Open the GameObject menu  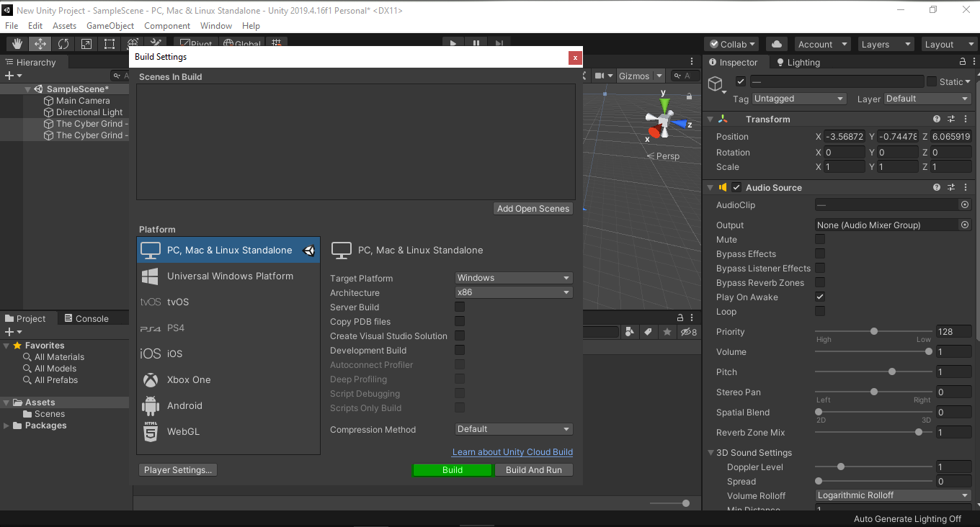[x=110, y=25]
